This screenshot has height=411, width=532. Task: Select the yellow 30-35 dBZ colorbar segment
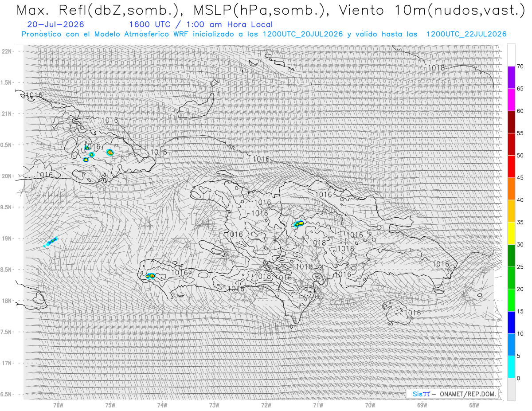click(511, 233)
